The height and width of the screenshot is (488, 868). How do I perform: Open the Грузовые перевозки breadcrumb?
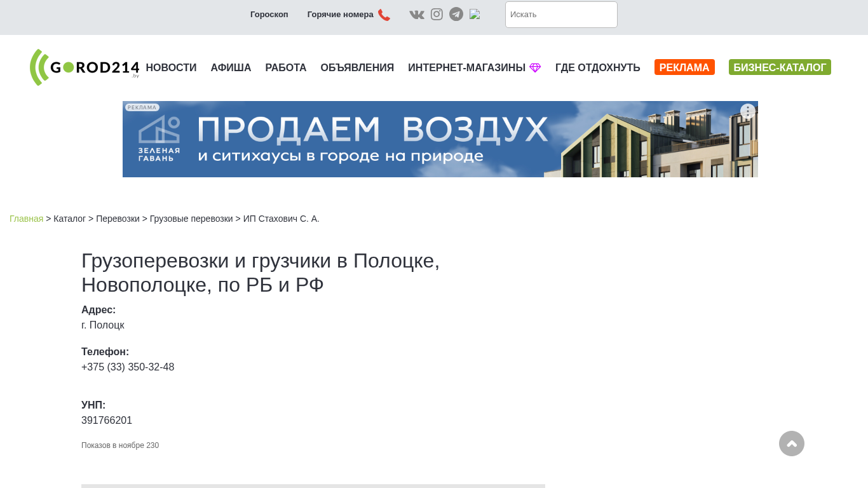click(x=191, y=219)
